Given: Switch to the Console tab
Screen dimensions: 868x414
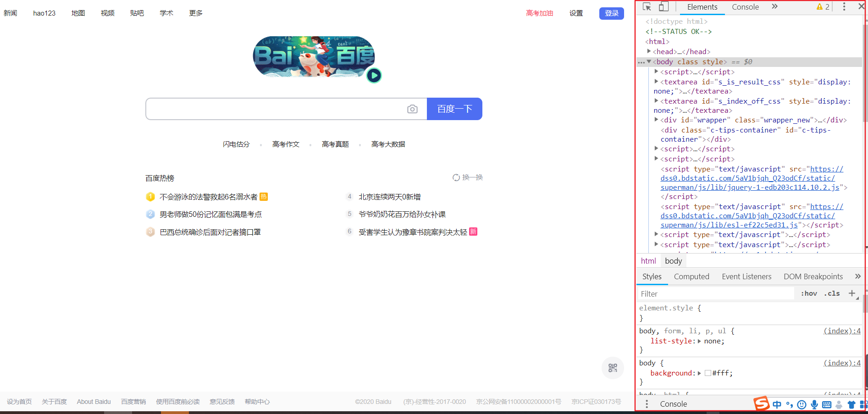Looking at the screenshot, I should (745, 7).
